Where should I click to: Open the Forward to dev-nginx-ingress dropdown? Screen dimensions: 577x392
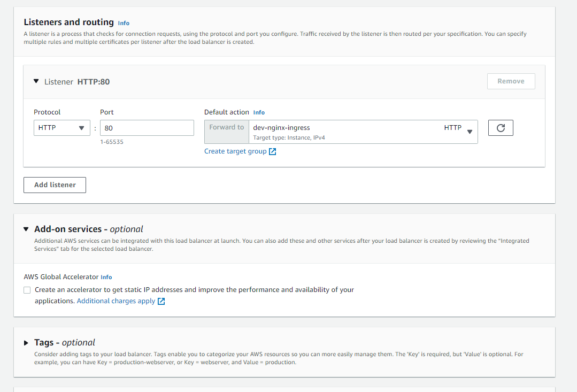(x=363, y=132)
